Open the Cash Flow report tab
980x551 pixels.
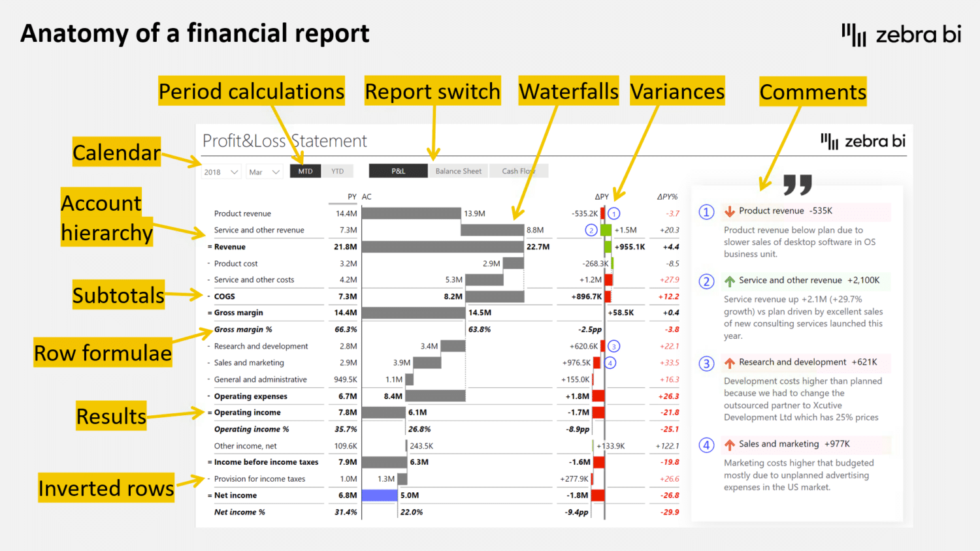(x=518, y=171)
